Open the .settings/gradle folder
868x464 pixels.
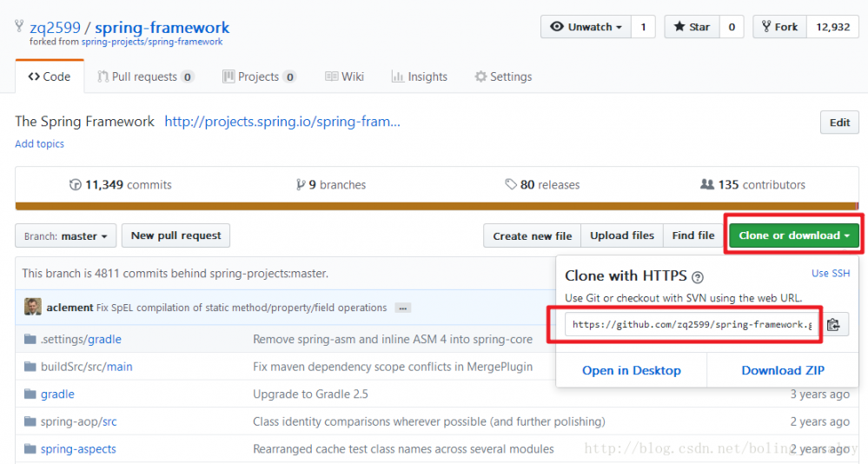pyautogui.click(x=81, y=339)
